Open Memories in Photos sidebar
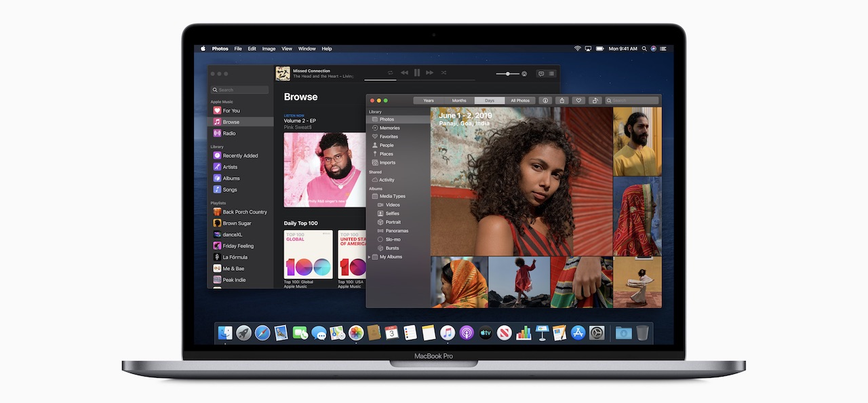Screen dimensions: 868x403 tap(398, 128)
